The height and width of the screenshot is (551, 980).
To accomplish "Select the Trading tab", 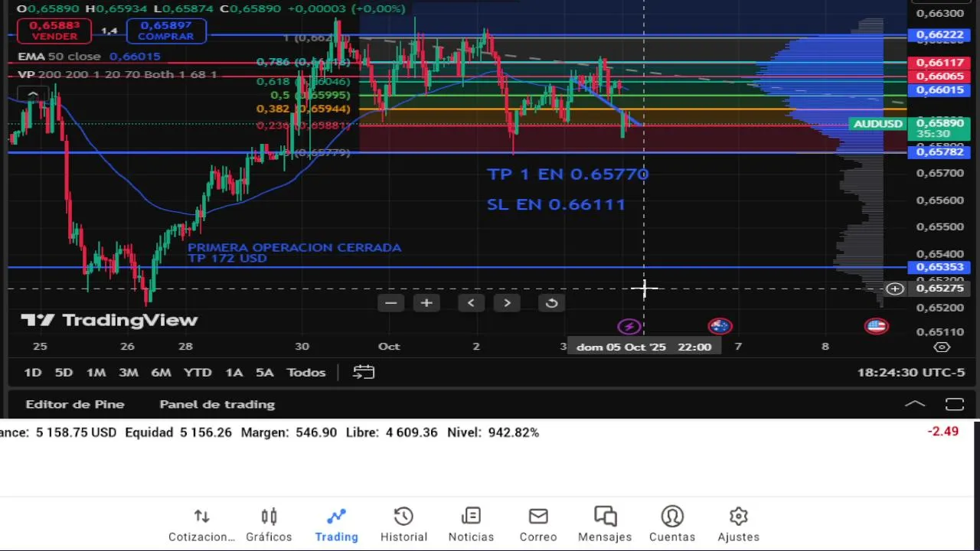I will (x=336, y=525).
